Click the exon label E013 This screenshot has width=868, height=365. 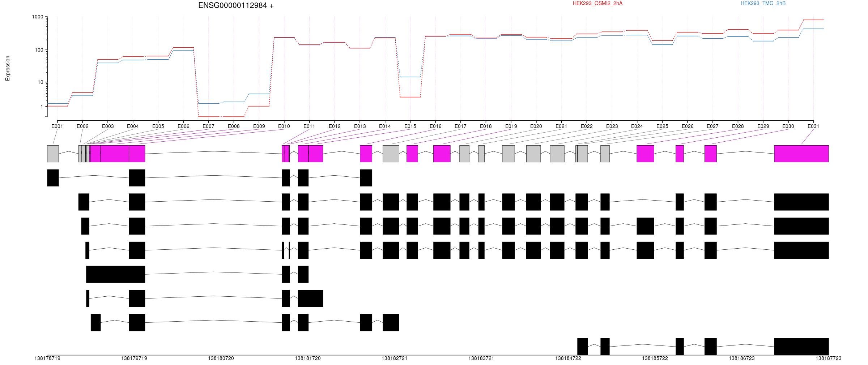360,126
